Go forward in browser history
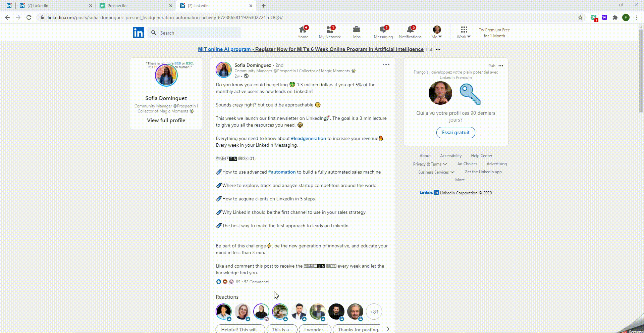 click(18, 17)
